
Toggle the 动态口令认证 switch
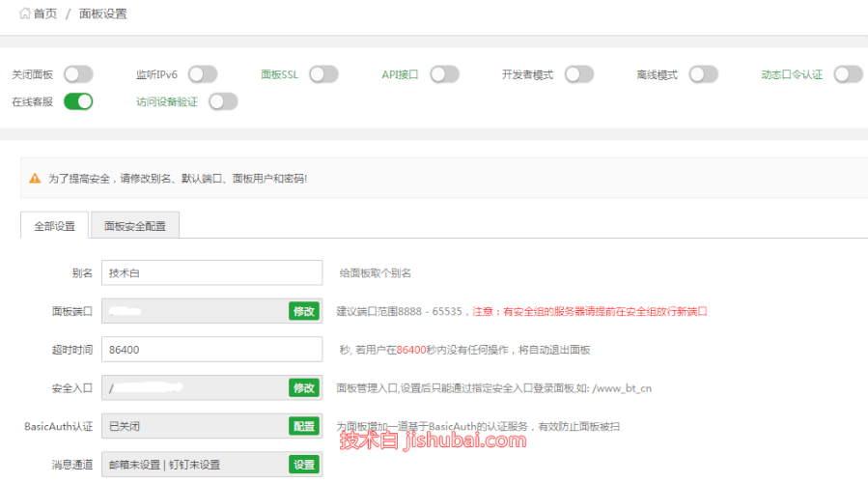pyautogui.click(x=849, y=74)
